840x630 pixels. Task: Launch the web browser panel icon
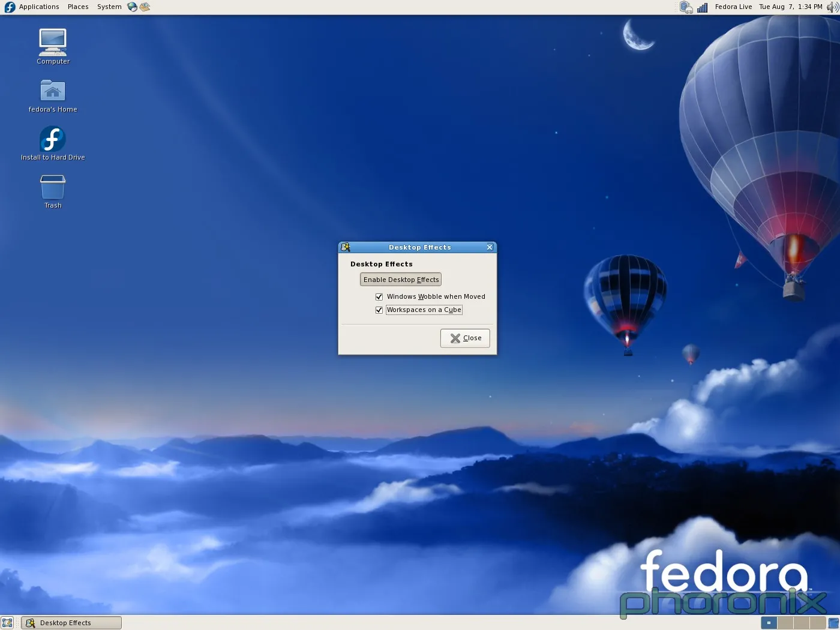(132, 7)
